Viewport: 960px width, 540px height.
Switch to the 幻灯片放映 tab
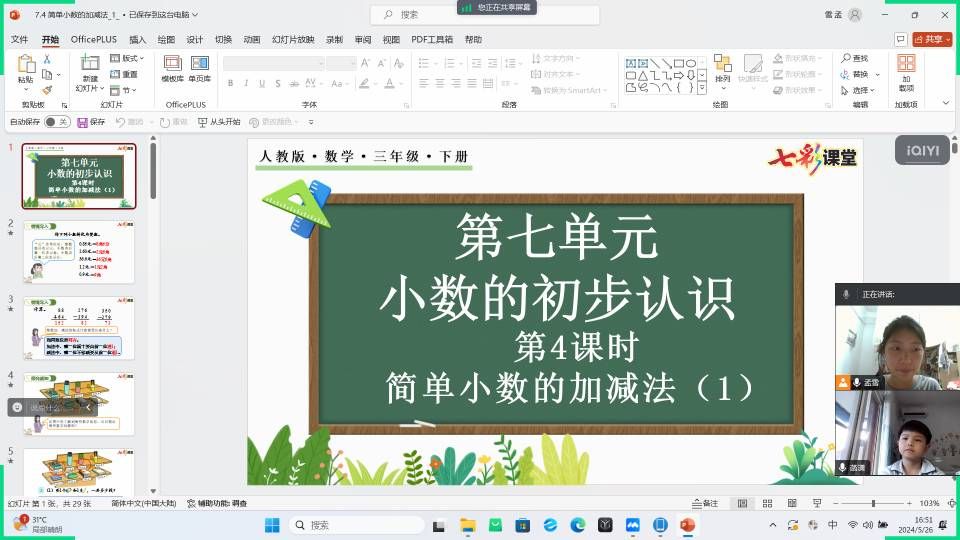pos(291,40)
